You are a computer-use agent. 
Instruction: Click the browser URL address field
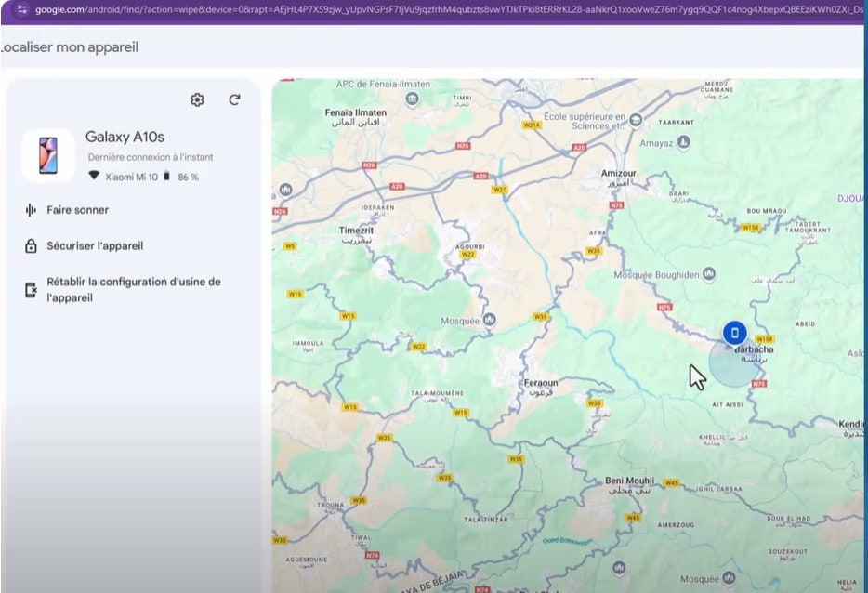click(x=448, y=10)
